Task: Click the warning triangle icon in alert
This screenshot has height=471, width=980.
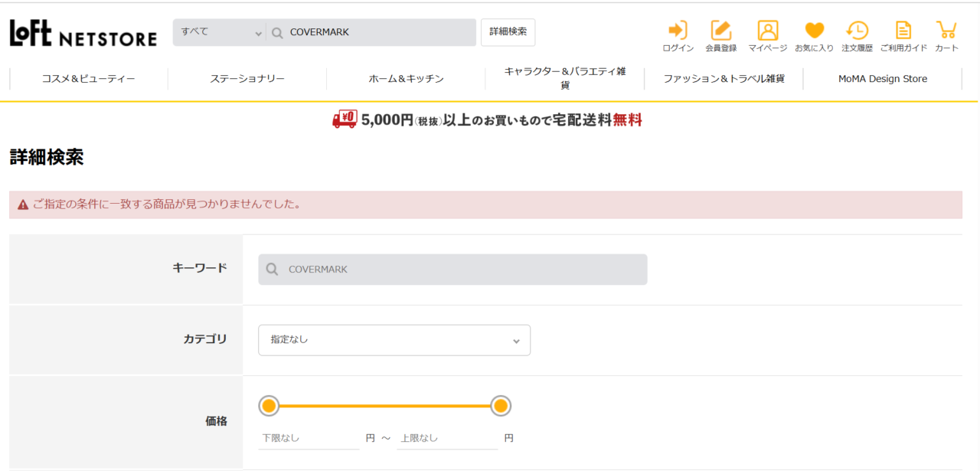Action: [x=23, y=204]
